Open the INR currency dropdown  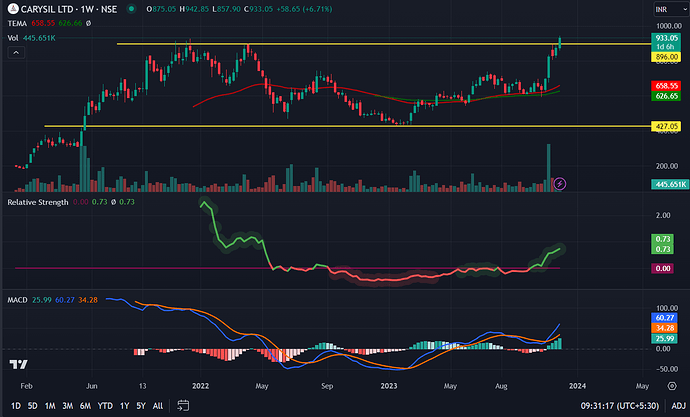point(670,9)
